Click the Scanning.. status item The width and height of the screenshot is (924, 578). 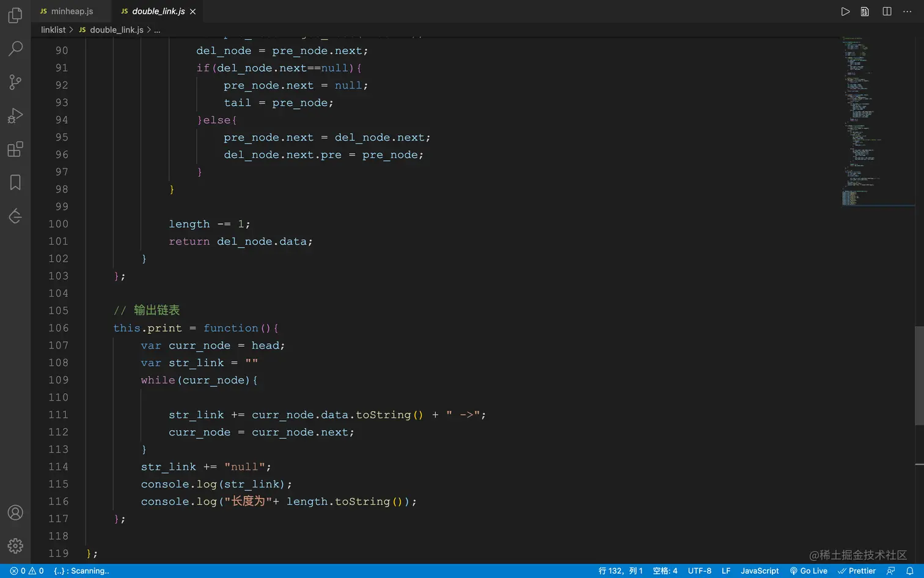click(81, 571)
